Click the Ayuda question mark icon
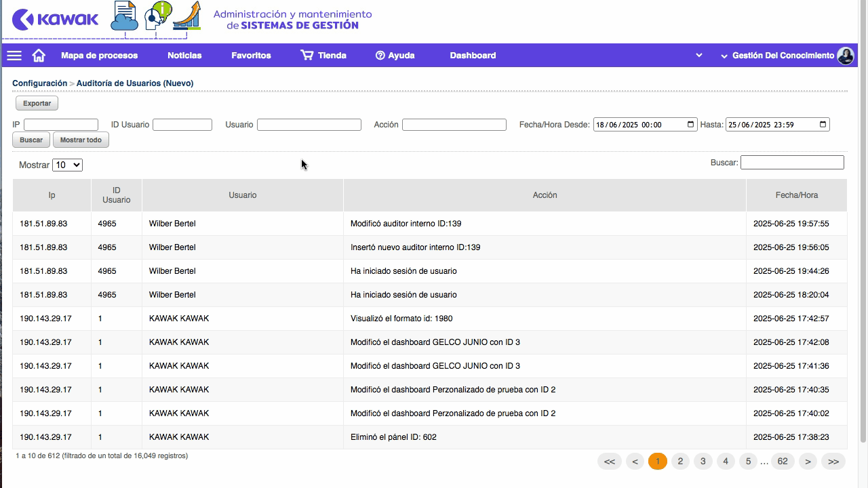The width and height of the screenshot is (868, 488). coord(380,56)
